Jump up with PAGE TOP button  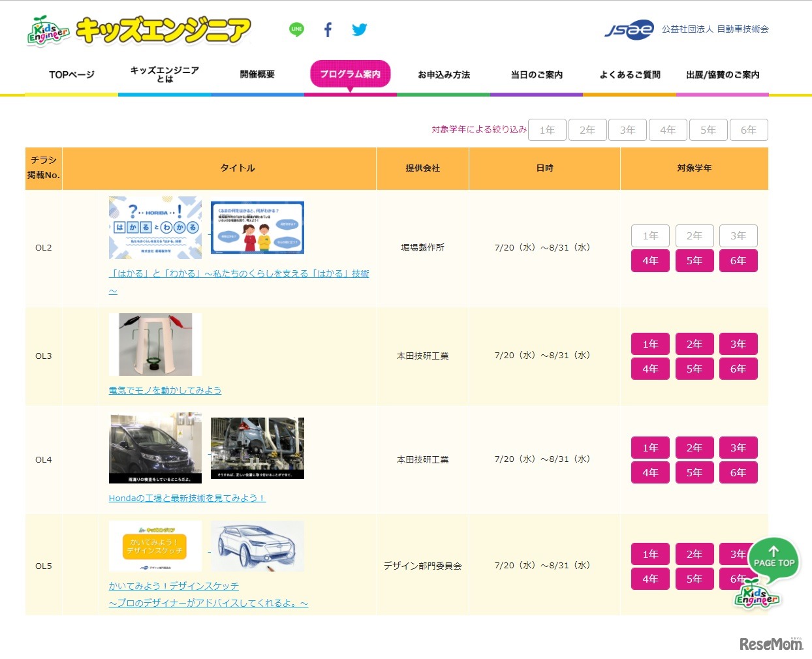pos(773,559)
